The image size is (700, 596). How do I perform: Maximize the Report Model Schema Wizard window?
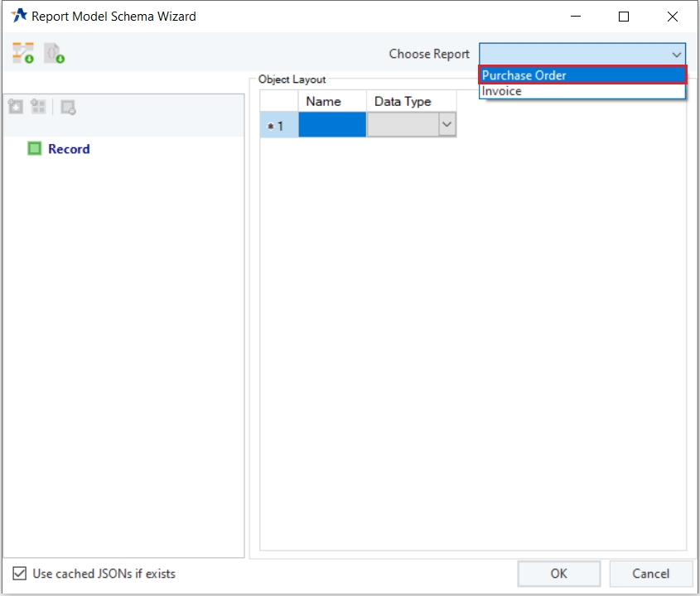pyautogui.click(x=624, y=17)
